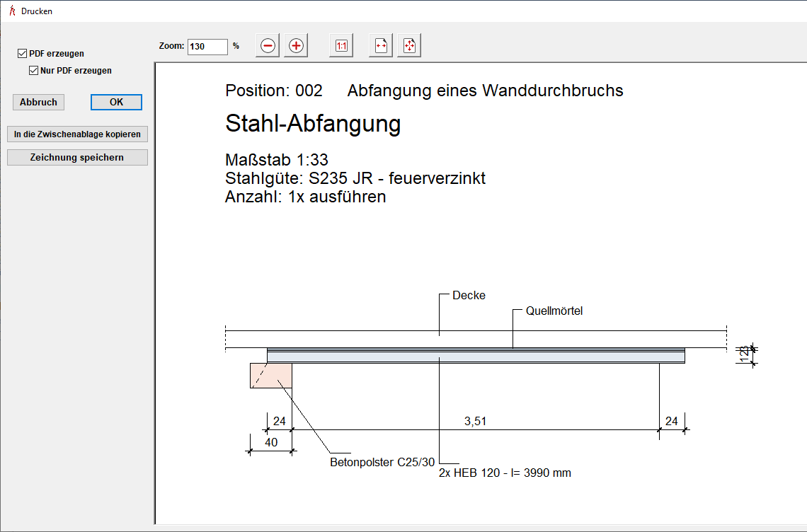Fit the whole page in the view
807x532 pixels.
coord(409,46)
